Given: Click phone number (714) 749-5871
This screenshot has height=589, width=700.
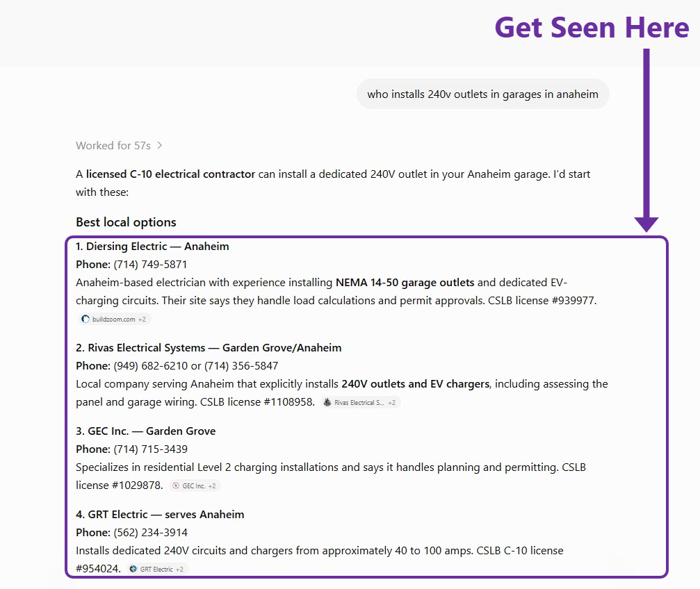Looking at the screenshot, I should pos(150,265).
